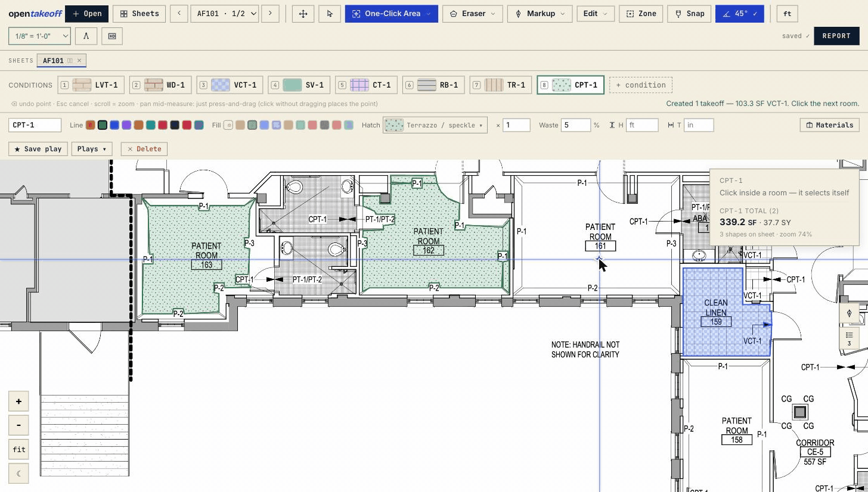Screen dimensions: 868x492
Task: Activate the Zone tool
Action: pyautogui.click(x=641, y=14)
